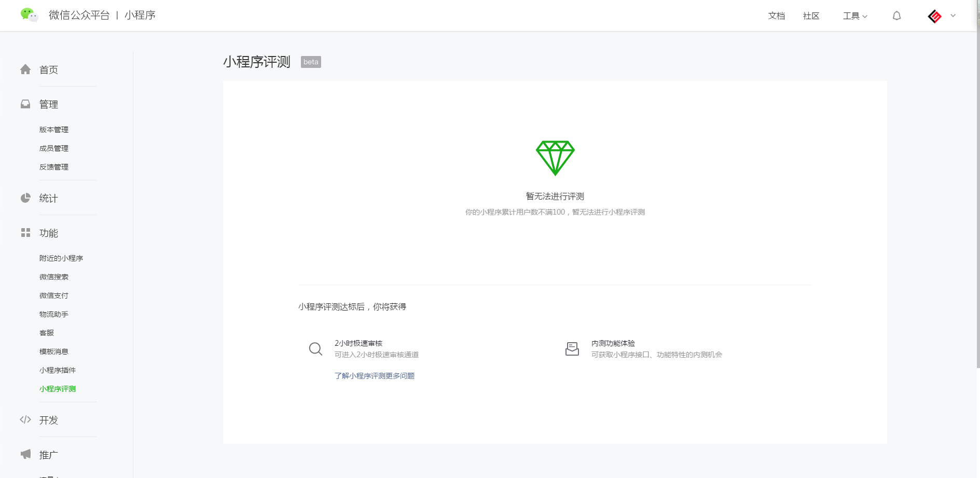This screenshot has width=980, height=478.
Task: Open 推广 in the sidebar
Action: [x=49, y=455]
